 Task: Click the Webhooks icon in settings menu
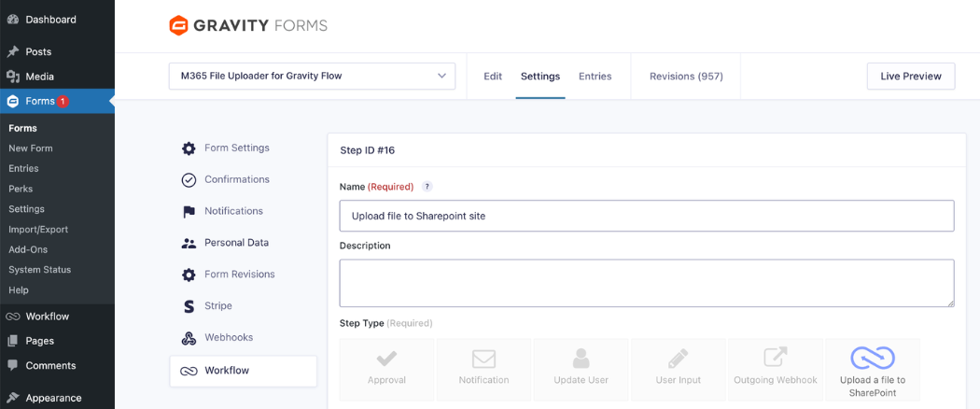pos(189,338)
